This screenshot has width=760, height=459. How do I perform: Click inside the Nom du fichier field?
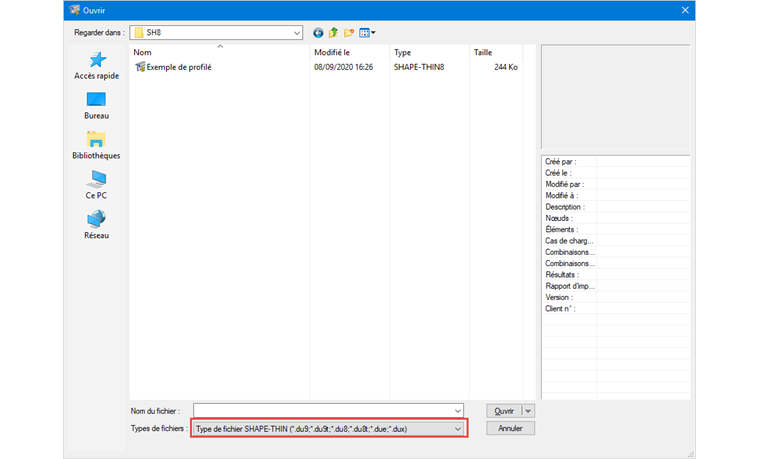click(323, 411)
